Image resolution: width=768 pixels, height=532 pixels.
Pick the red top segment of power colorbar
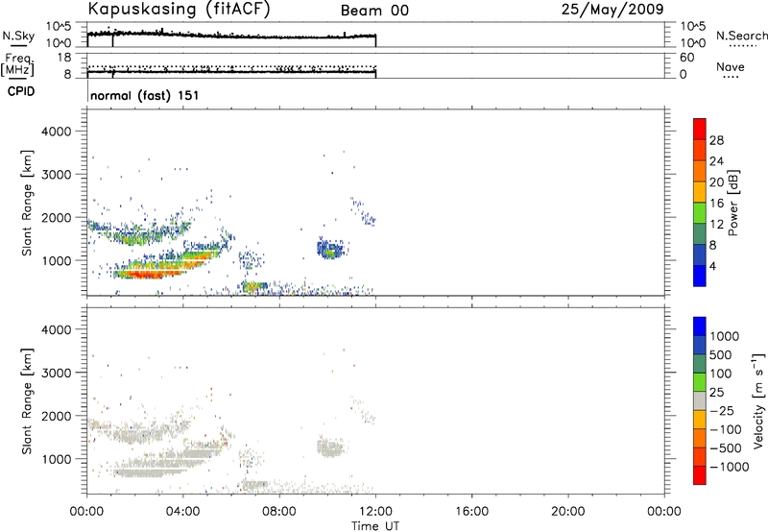pyautogui.click(x=700, y=129)
